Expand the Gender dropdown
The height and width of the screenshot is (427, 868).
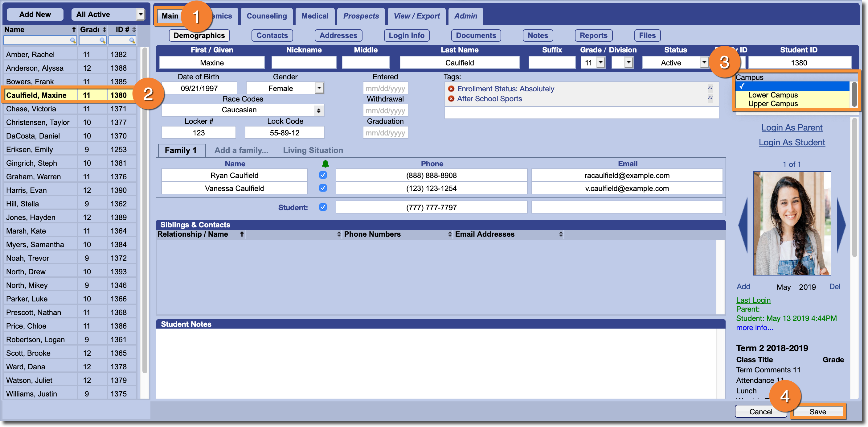point(319,88)
